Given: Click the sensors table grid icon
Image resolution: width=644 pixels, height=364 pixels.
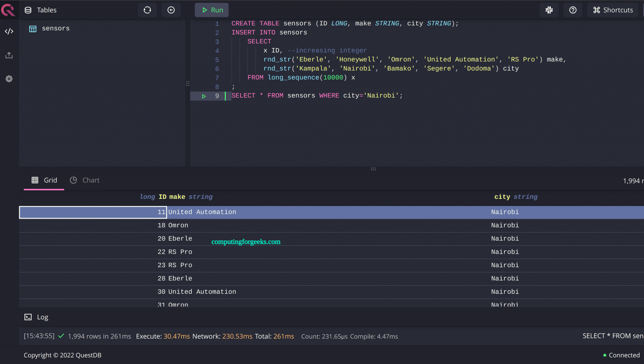Looking at the screenshot, I should pos(33,28).
